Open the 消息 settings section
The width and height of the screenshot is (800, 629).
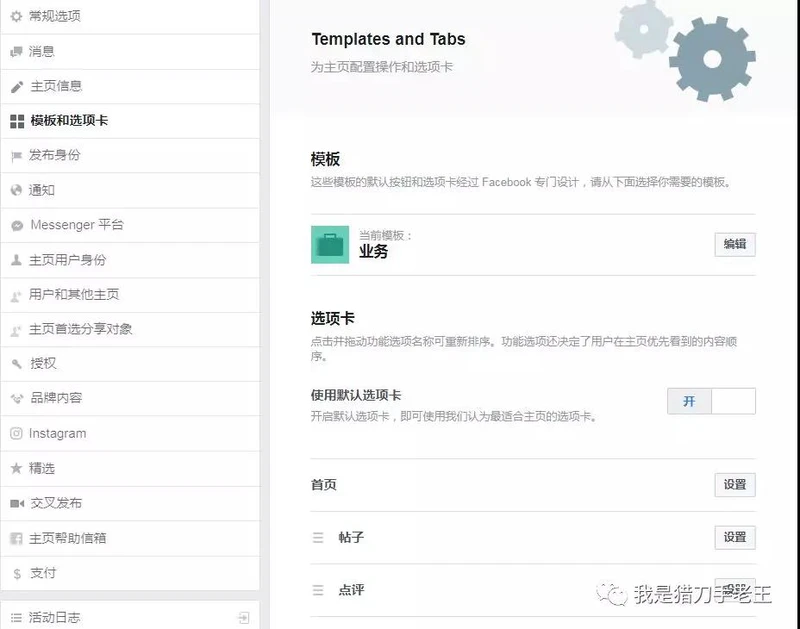click(x=130, y=52)
